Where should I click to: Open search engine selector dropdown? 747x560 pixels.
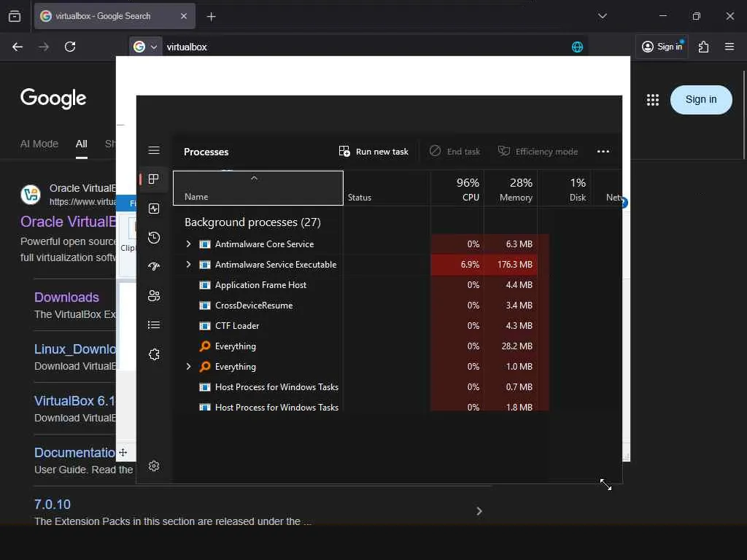145,47
